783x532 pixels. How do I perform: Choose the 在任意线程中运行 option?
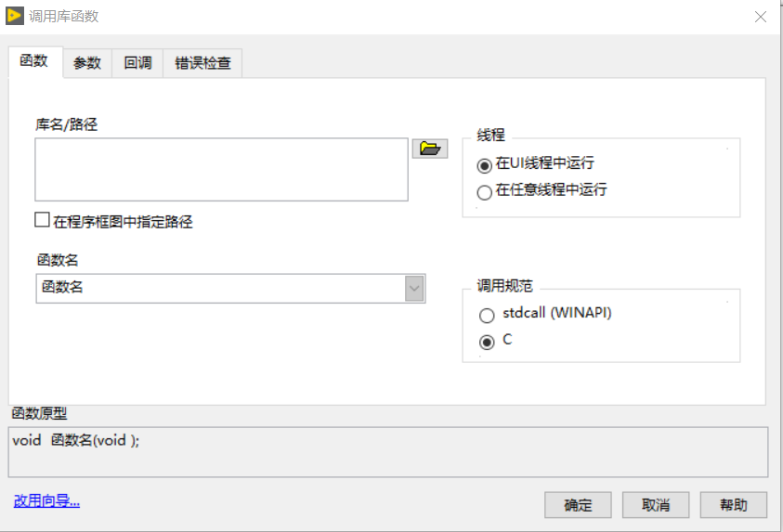click(485, 192)
